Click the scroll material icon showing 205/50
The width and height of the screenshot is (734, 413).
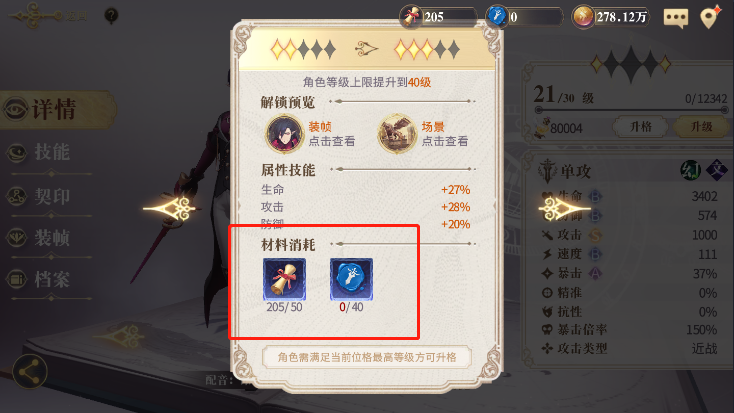(284, 279)
